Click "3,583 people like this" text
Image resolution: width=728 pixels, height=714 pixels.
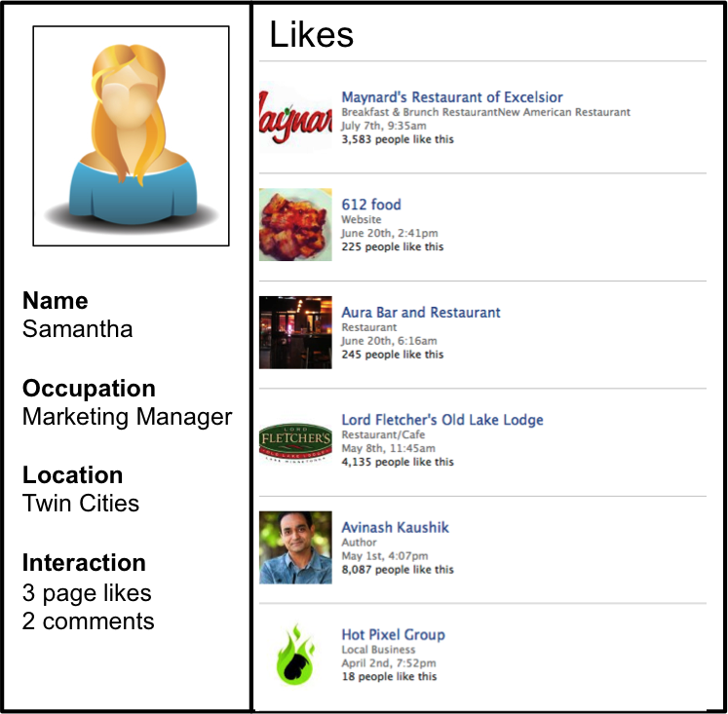click(x=398, y=139)
